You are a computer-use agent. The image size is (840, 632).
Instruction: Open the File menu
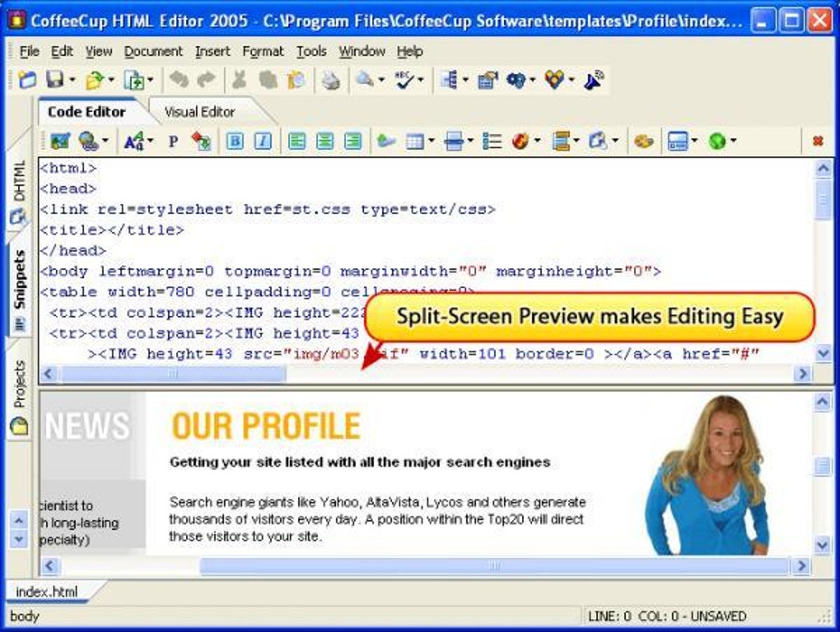pyautogui.click(x=30, y=51)
